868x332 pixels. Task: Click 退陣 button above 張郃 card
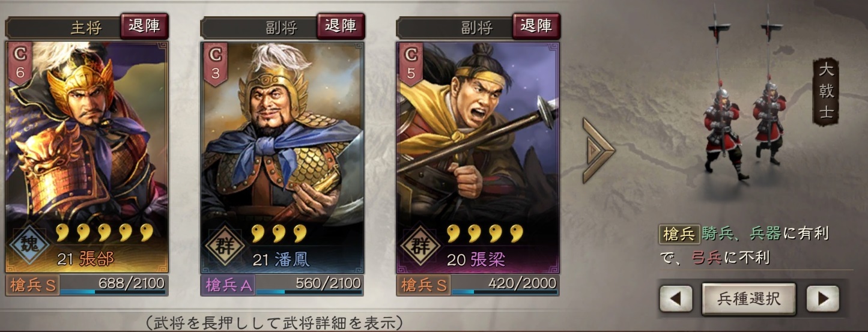click(x=144, y=26)
